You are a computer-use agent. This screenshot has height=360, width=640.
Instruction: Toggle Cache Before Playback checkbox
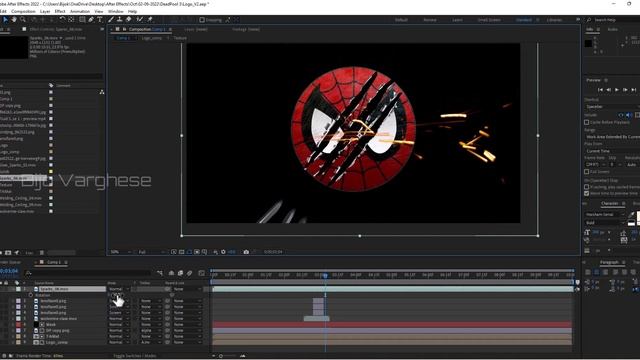tap(587, 122)
